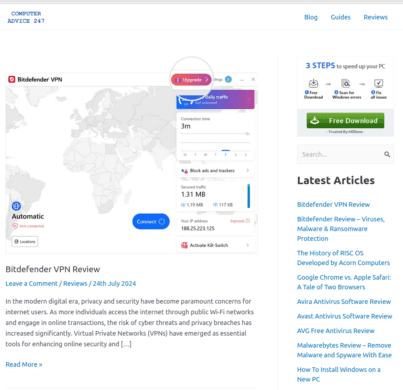Expand the Activate Kill-Switch row
This screenshot has height=390, width=403.
pyautogui.click(x=215, y=245)
